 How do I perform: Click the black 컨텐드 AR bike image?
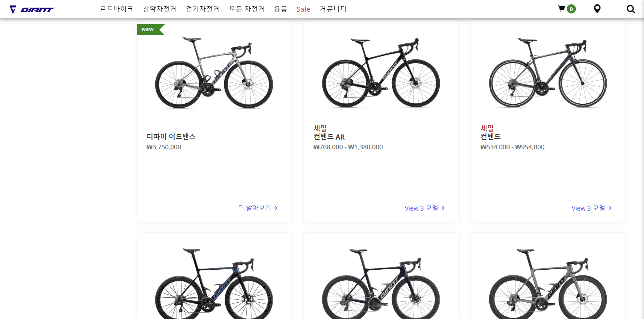[380, 72]
